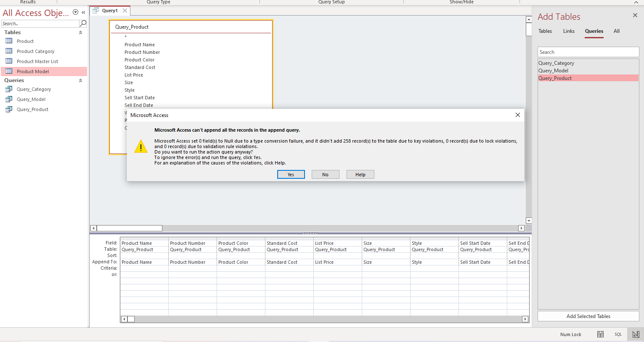The height and width of the screenshot is (342, 644).
Task: Click the Product Category table icon
Action: (x=9, y=51)
